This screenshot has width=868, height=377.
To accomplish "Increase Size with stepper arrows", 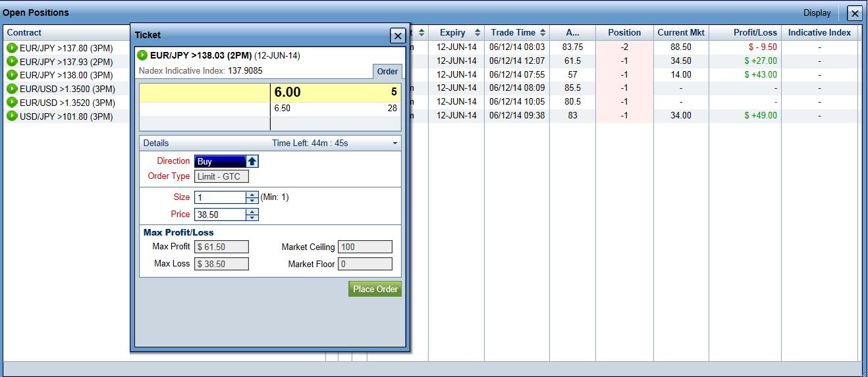I will click(x=252, y=197).
